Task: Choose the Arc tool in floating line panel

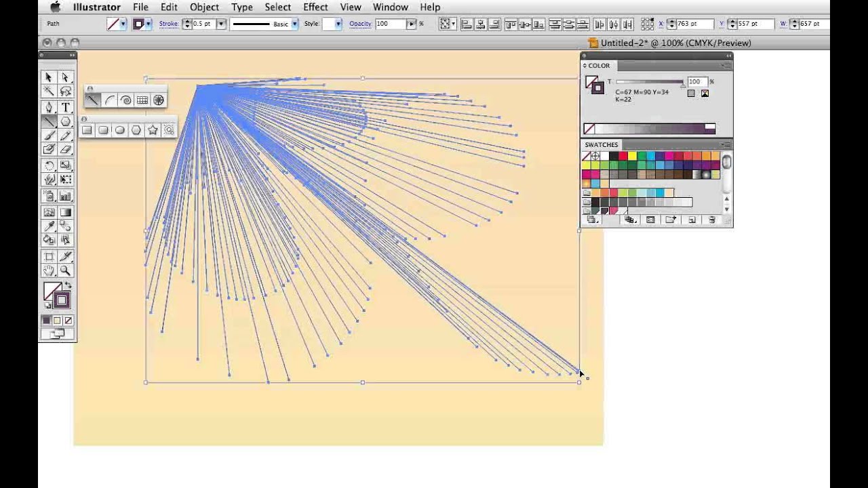Action: pyautogui.click(x=109, y=100)
